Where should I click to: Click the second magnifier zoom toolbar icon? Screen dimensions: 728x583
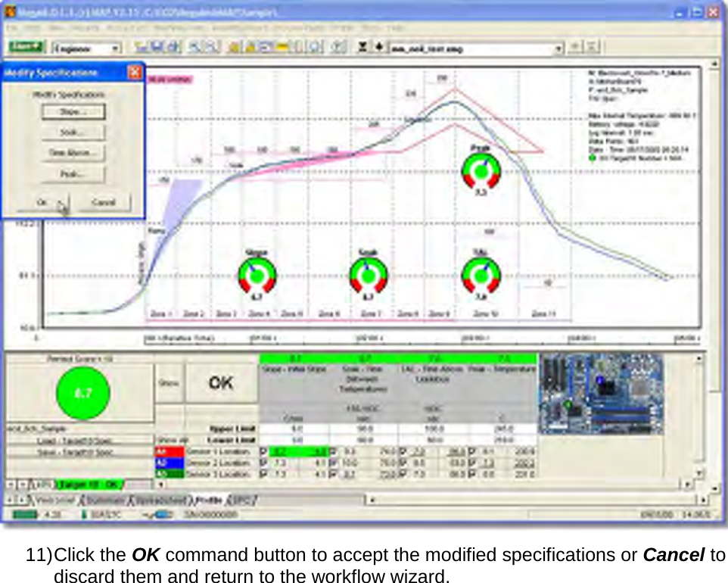point(210,47)
